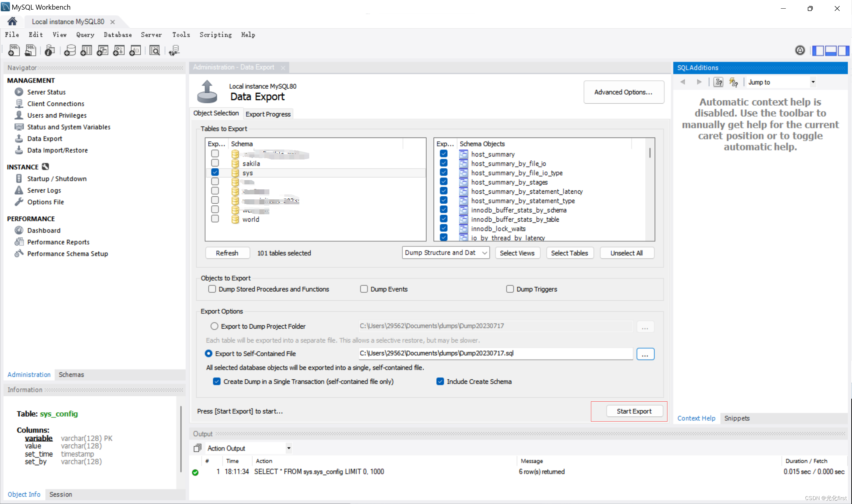Click the Schema Objects list scrollbar

(650, 153)
